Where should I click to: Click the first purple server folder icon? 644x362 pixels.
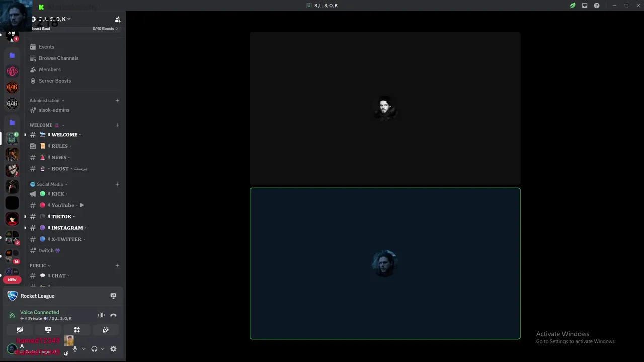click(12, 55)
